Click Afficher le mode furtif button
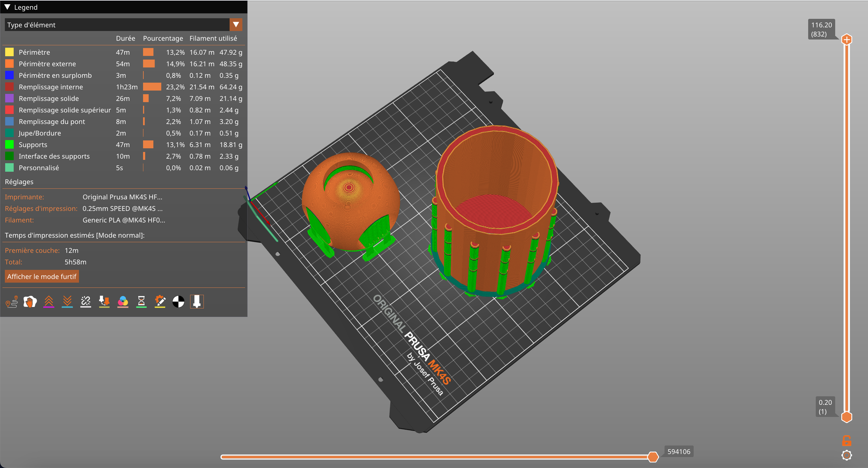This screenshot has height=468, width=868. coord(42,277)
